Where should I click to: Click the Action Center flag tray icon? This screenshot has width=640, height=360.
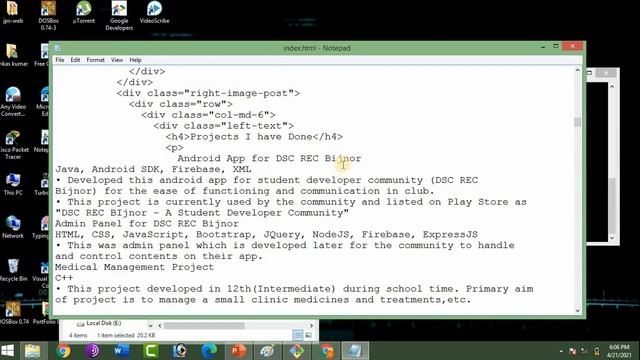pyautogui.click(x=572, y=351)
